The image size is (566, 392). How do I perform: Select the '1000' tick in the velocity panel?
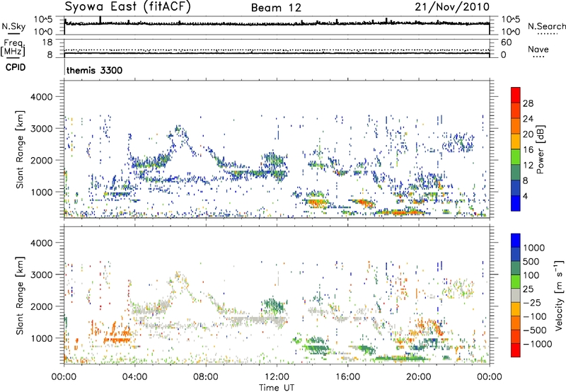[x=41, y=338]
